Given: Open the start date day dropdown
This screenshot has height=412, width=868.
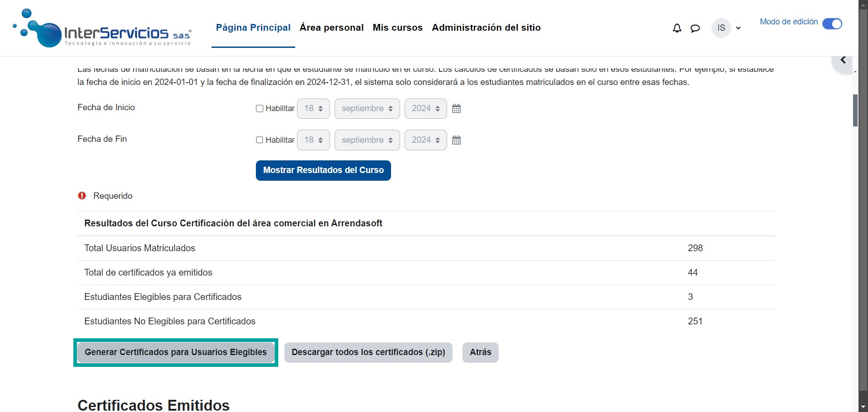Looking at the screenshot, I should pyautogui.click(x=313, y=108).
